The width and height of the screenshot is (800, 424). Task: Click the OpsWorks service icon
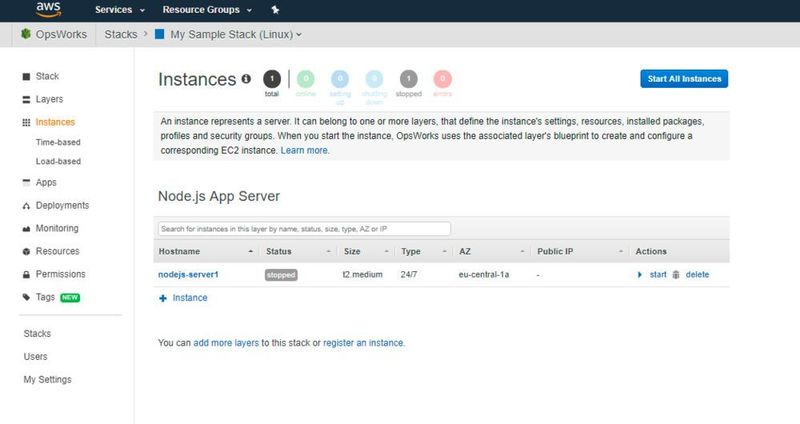26,34
